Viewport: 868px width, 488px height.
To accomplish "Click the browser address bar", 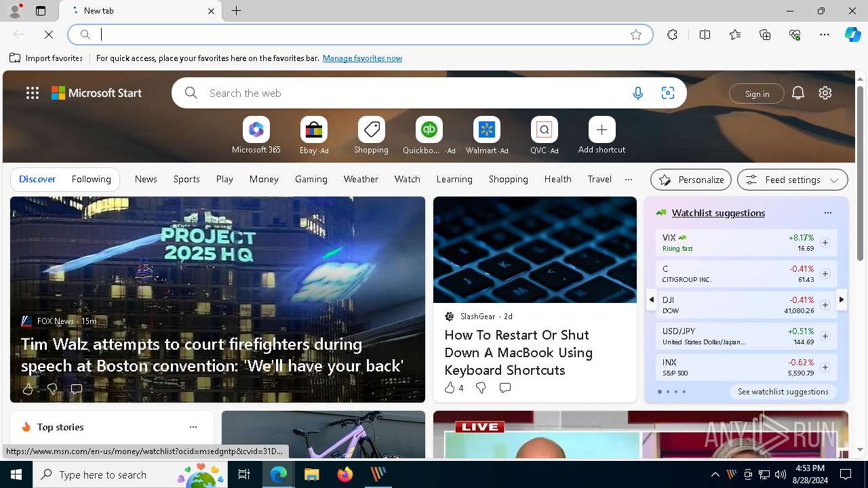I will 361,35.
